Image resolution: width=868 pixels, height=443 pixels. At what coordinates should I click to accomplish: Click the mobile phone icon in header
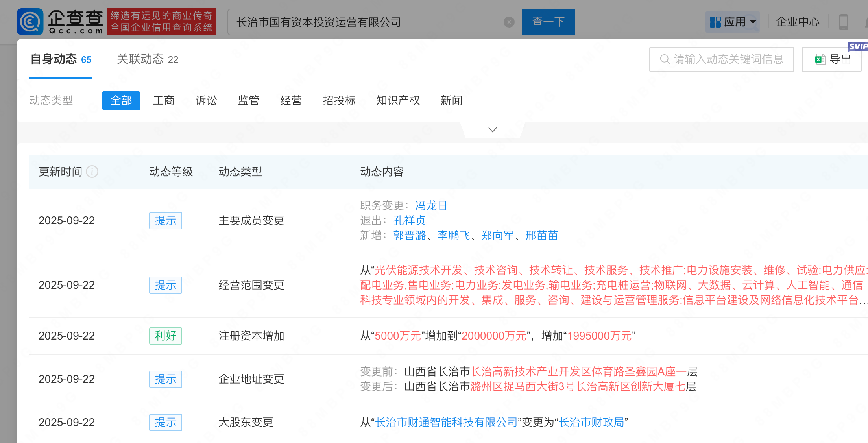pos(844,22)
